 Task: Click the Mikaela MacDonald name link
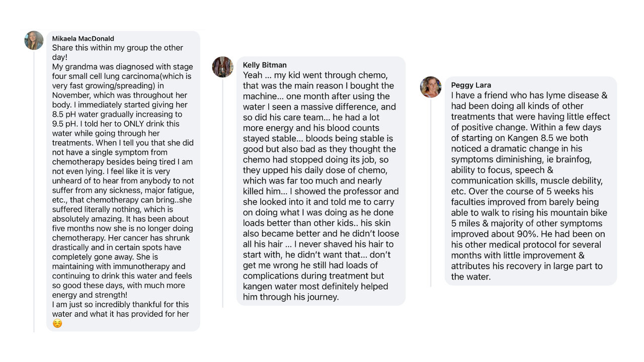pos(83,39)
